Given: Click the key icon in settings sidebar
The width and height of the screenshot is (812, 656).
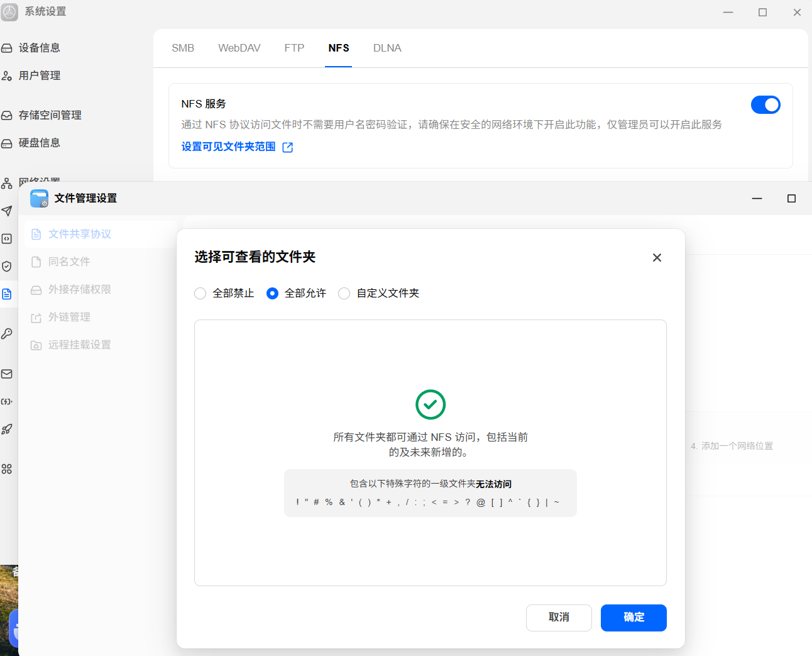Looking at the screenshot, I should (7, 333).
